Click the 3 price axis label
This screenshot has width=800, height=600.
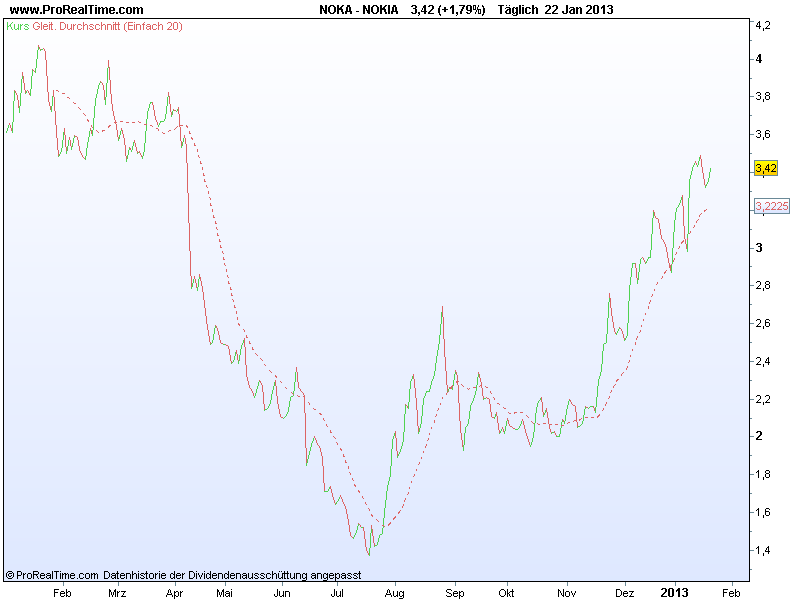click(759, 247)
